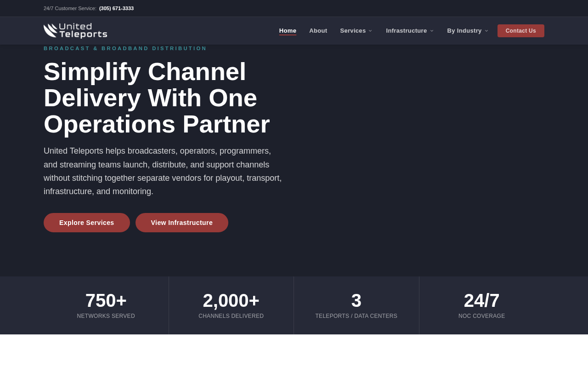588x368 pixels.
Task: Select the 2,000+ Channels Delivered stat
Action: point(231,305)
